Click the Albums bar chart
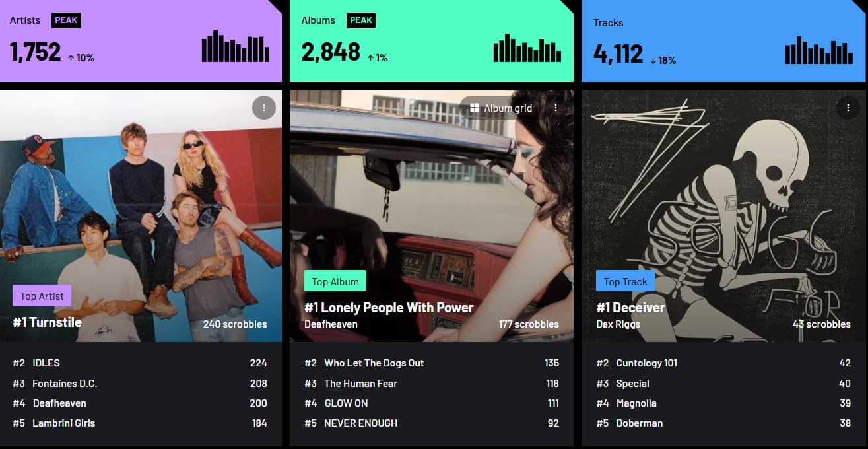The height and width of the screenshot is (449, 868). pos(527,48)
